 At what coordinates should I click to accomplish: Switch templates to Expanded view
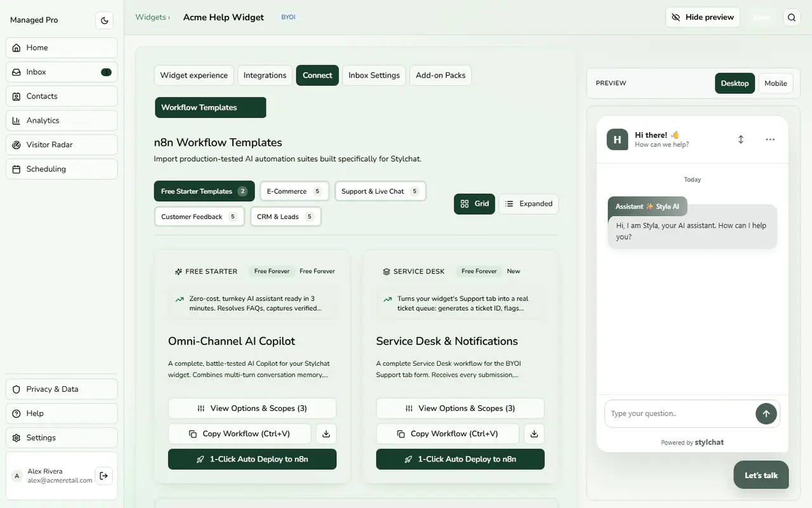click(x=529, y=204)
